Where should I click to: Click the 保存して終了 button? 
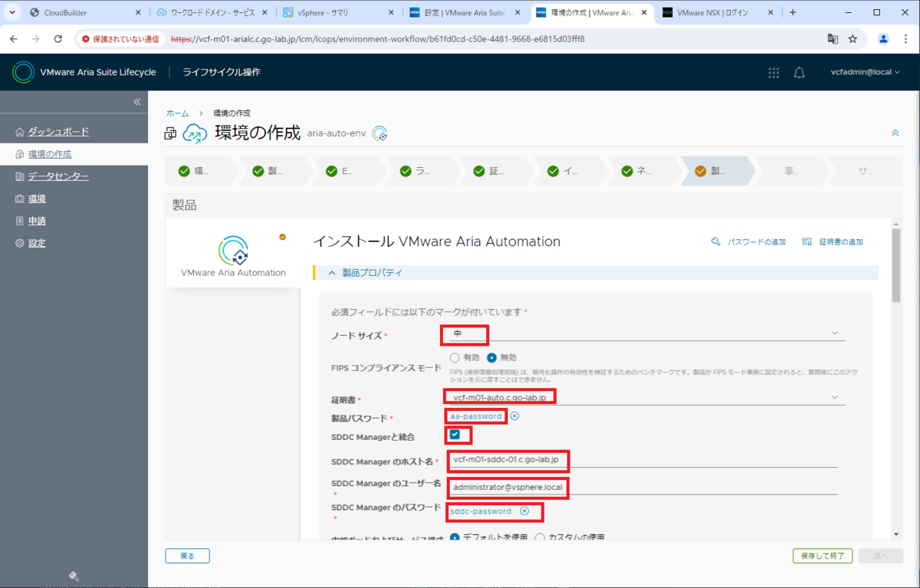[822, 556]
